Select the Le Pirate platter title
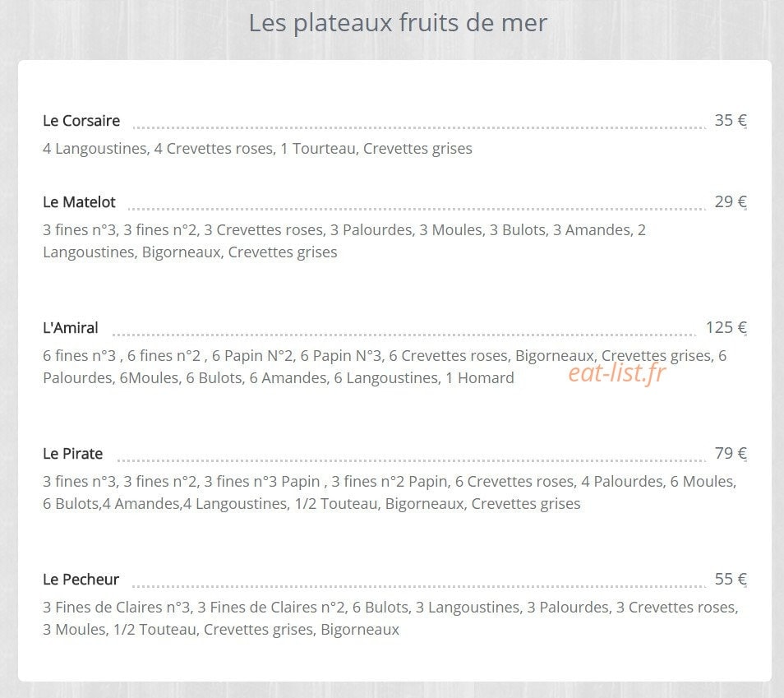This screenshot has width=784, height=698. coord(73,454)
